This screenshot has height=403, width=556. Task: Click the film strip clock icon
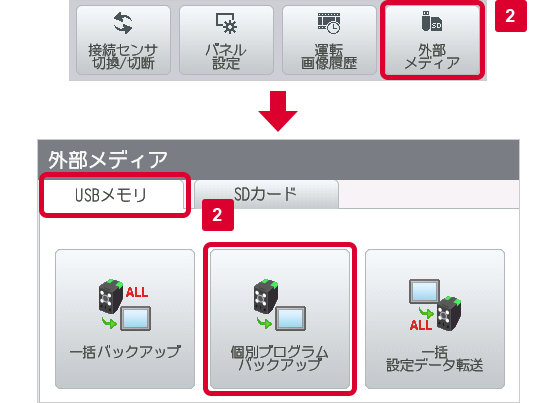click(329, 23)
